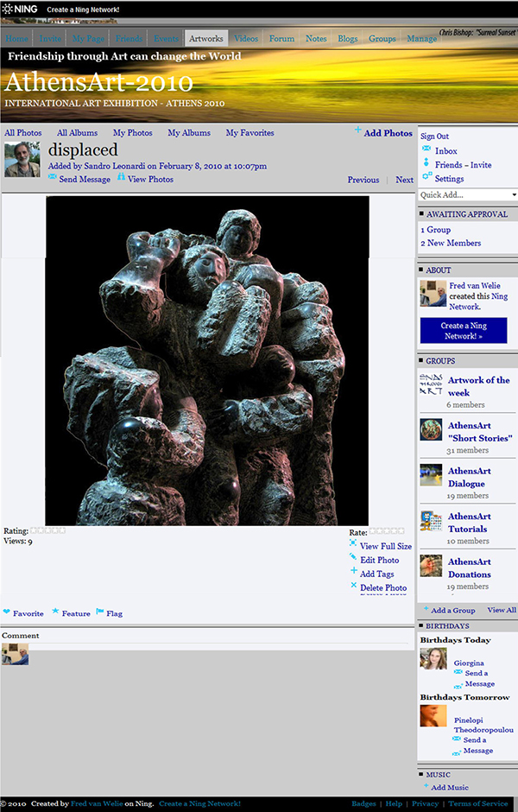Click the AthensArt Short Stories group icon
518x812 pixels.
431,430
